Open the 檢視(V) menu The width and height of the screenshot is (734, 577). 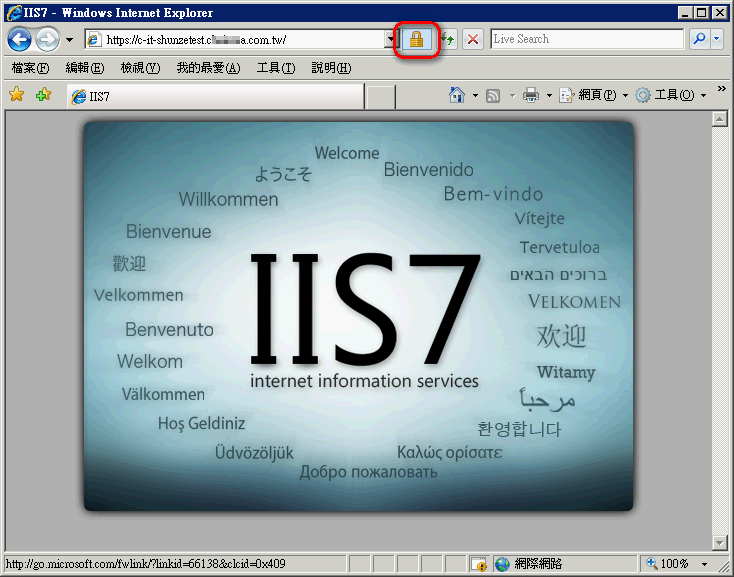[x=140, y=68]
